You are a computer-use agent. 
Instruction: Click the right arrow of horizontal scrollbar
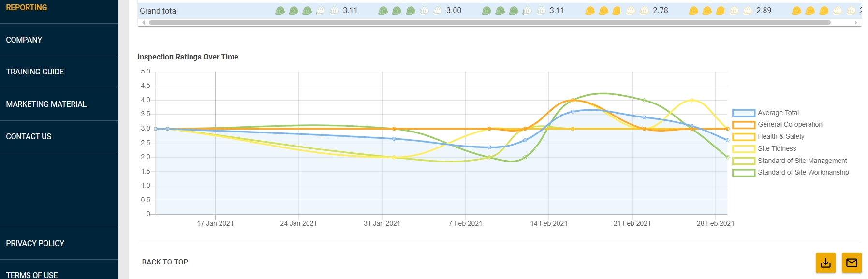click(x=856, y=22)
